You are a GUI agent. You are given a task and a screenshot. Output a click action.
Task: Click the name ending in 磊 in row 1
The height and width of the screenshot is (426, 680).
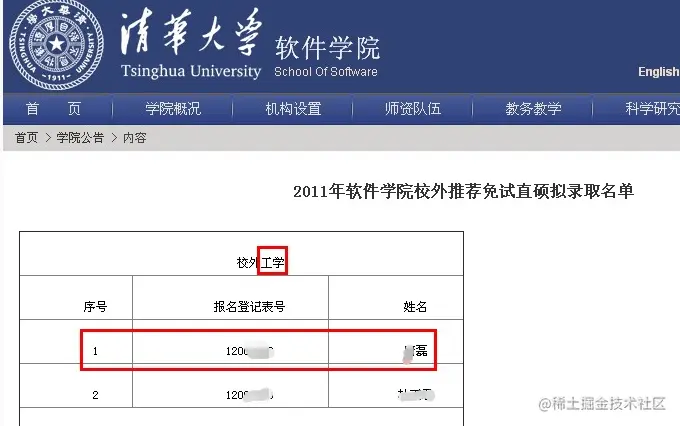pos(415,351)
